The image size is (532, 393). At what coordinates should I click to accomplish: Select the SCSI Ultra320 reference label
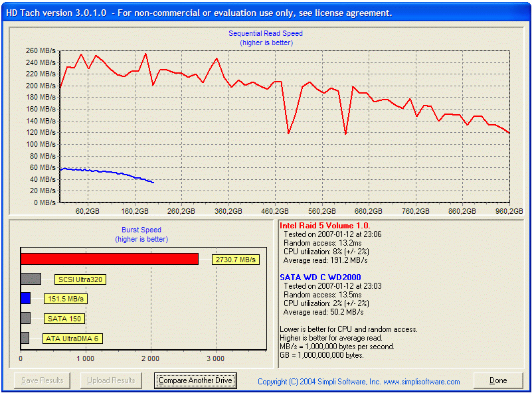(x=80, y=279)
